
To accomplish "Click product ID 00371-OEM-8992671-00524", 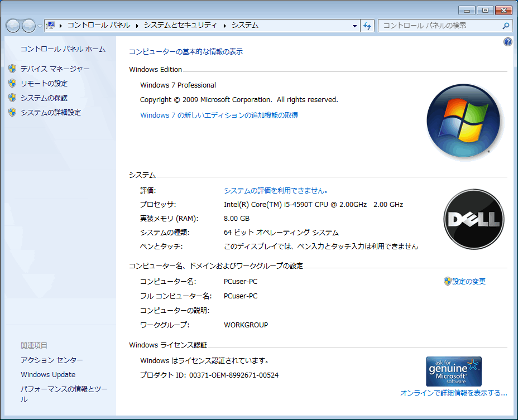I will (x=234, y=375).
